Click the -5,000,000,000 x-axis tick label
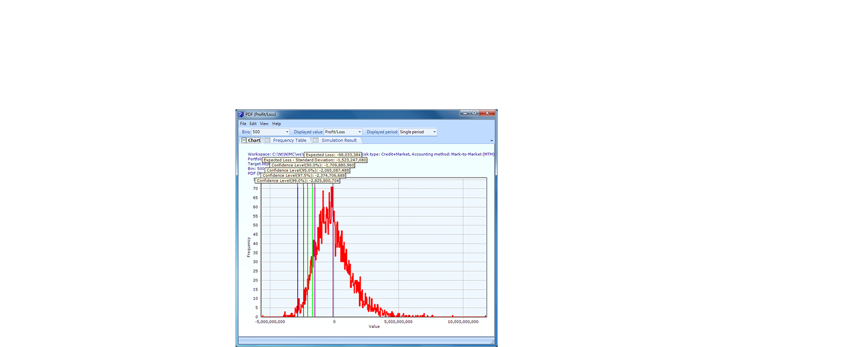 tap(270, 322)
